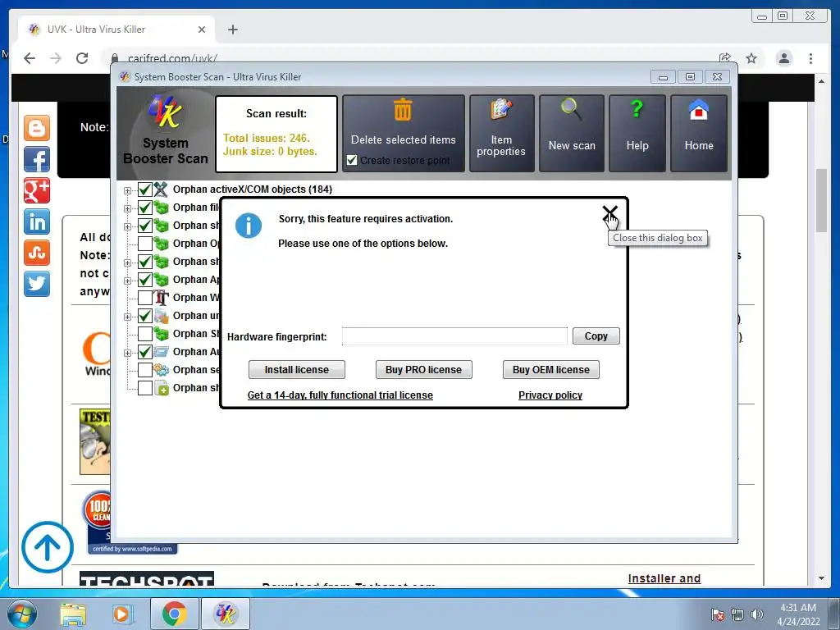Click the gears icon beside Orphan se
This screenshot has width=840, height=630.
161,370
